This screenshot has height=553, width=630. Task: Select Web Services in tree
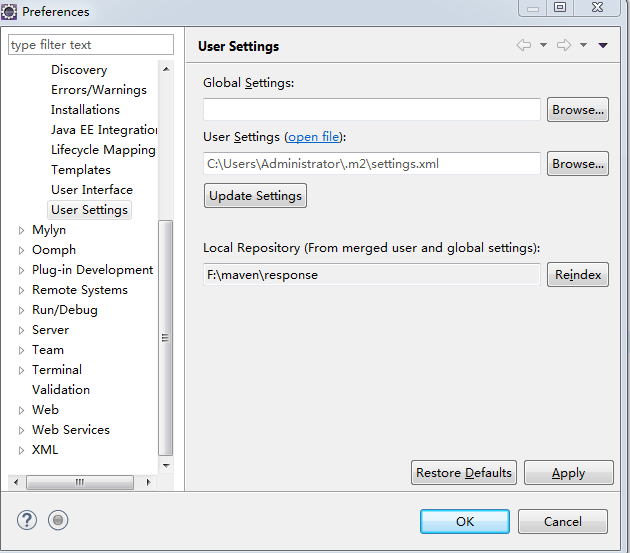(x=71, y=430)
